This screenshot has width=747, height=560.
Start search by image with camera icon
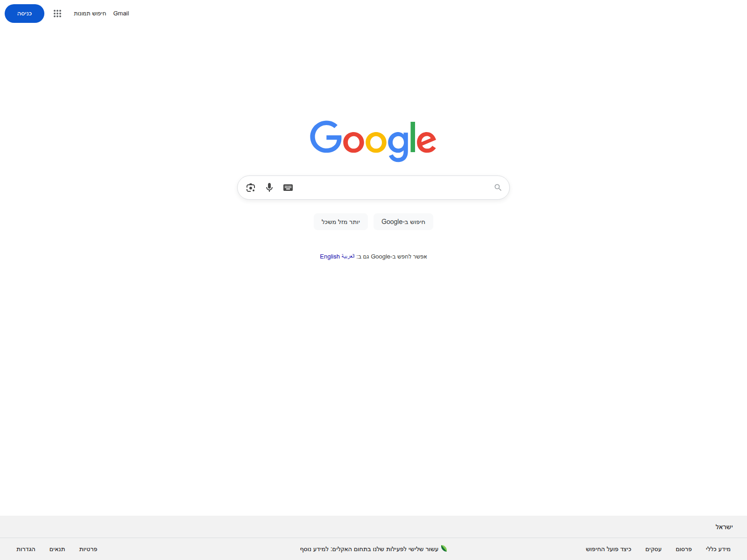click(251, 188)
